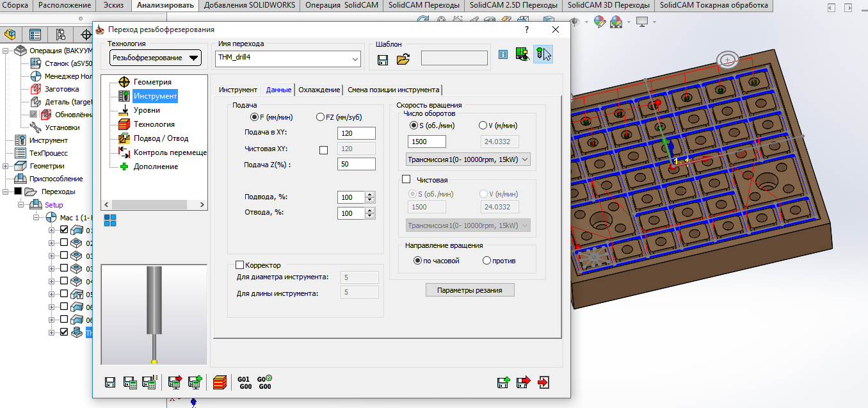The height and width of the screenshot is (408, 868).
Task: Select the против rotation direction option
Action: (x=486, y=261)
